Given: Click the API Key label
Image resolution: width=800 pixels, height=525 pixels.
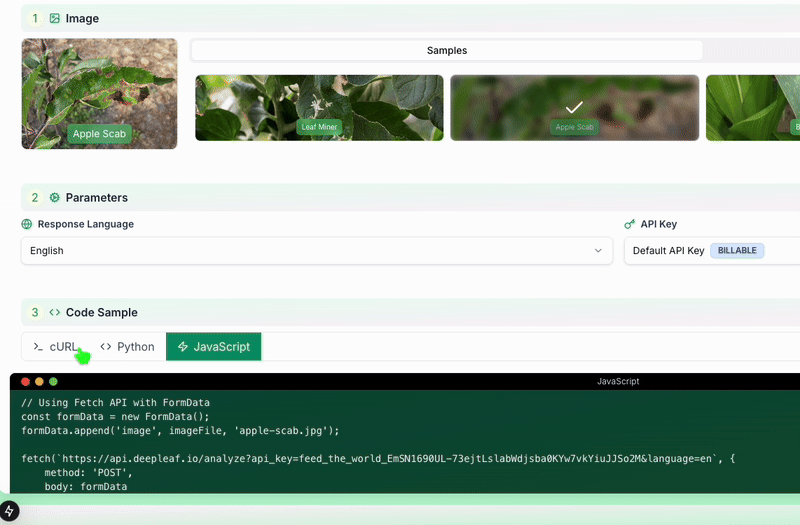Looking at the screenshot, I should coord(659,224).
